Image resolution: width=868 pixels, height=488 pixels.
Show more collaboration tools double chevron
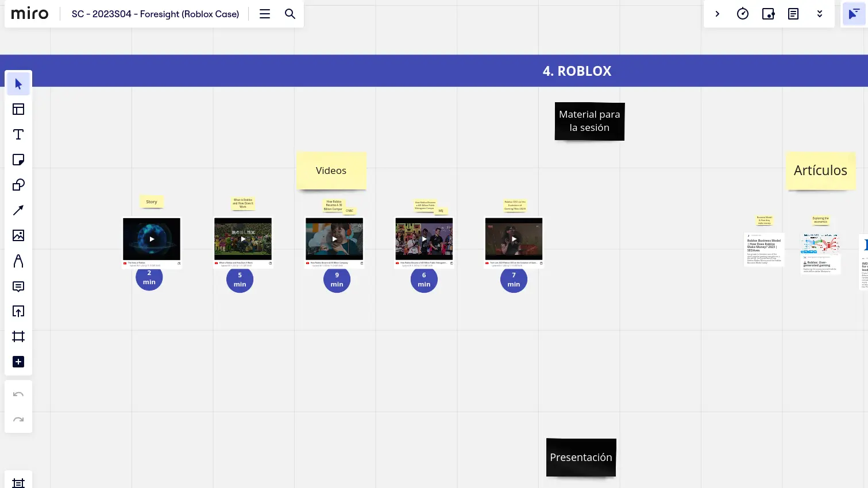(x=820, y=14)
